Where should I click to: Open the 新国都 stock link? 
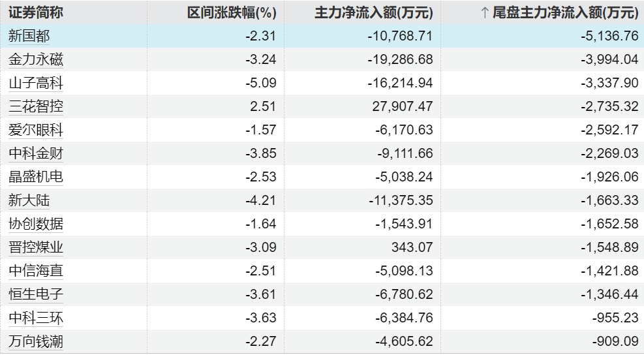click(29, 36)
